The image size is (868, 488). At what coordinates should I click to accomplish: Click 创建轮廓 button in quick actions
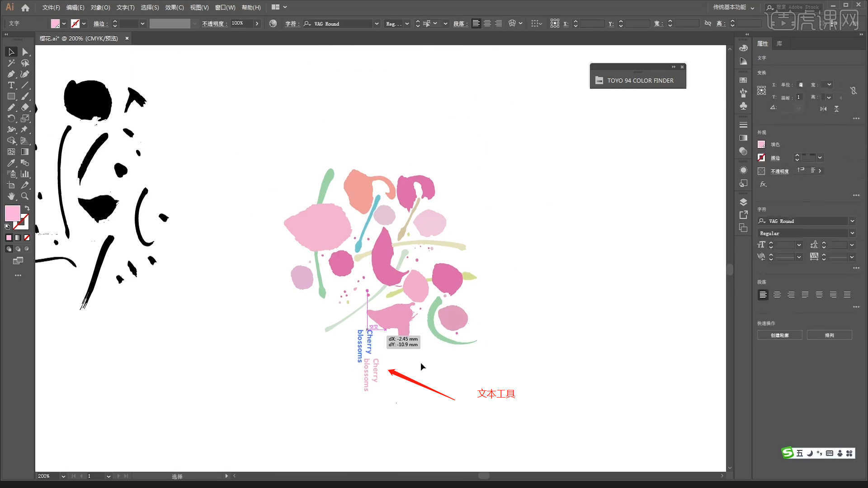tap(780, 335)
